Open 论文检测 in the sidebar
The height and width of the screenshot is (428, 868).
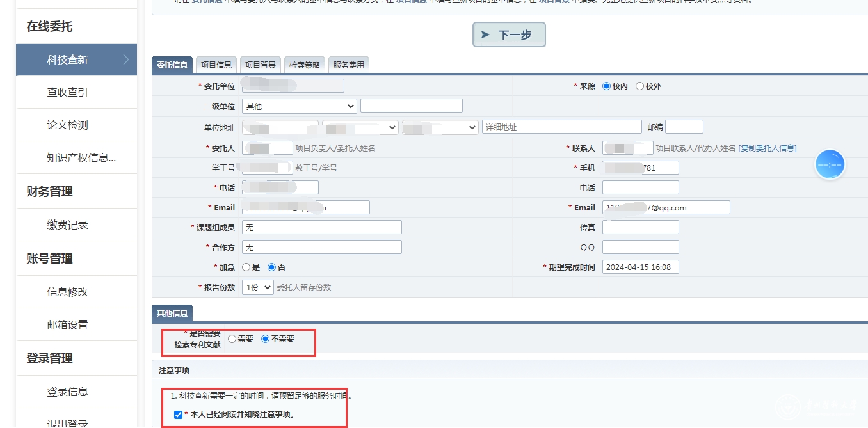pos(67,125)
